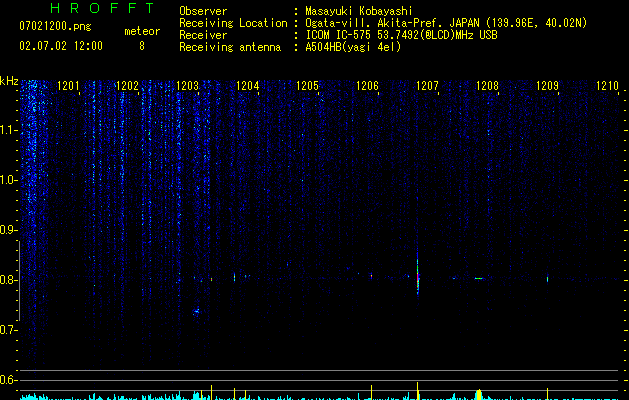Click the 1201 time marker
The width and height of the screenshot is (629, 400).
[68, 86]
